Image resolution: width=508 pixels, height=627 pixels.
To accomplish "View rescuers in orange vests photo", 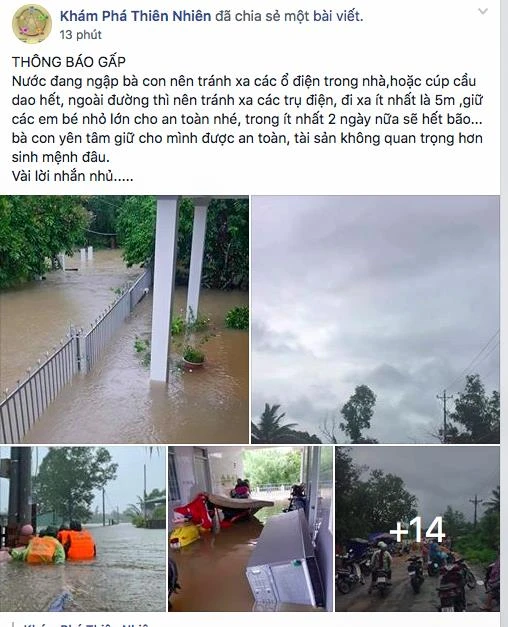I will (x=83, y=529).
